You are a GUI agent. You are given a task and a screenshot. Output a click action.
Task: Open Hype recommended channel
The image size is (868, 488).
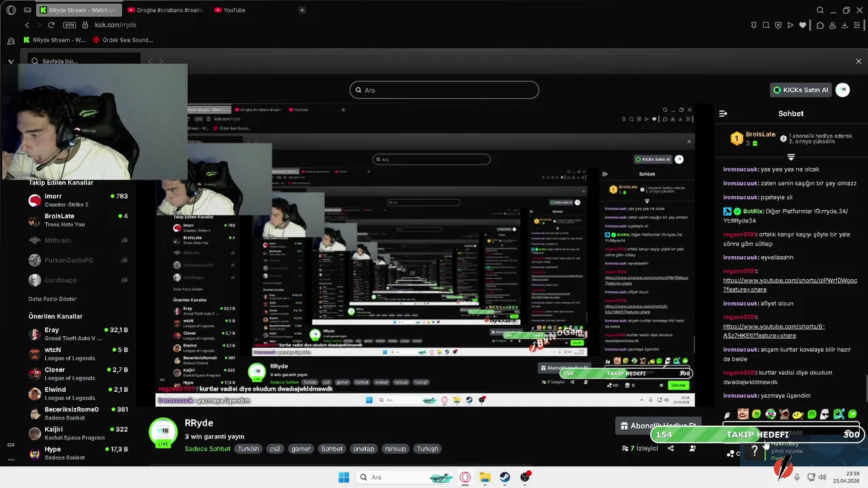coord(78,453)
